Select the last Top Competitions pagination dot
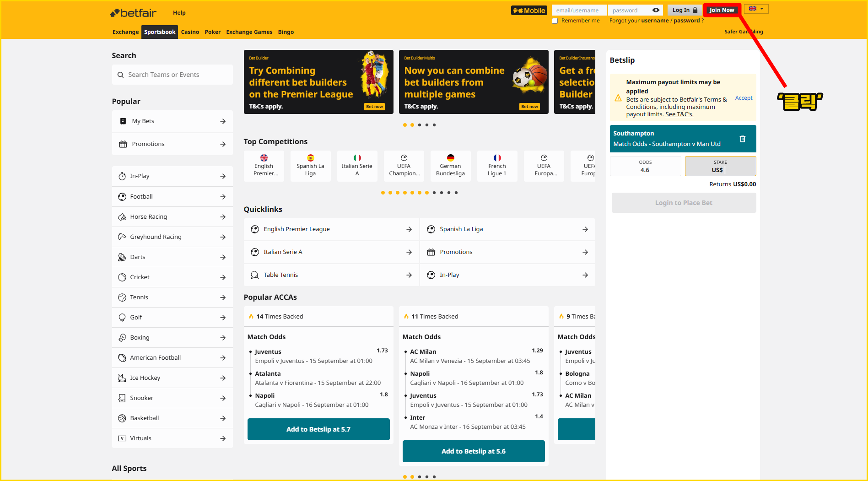 (x=456, y=193)
